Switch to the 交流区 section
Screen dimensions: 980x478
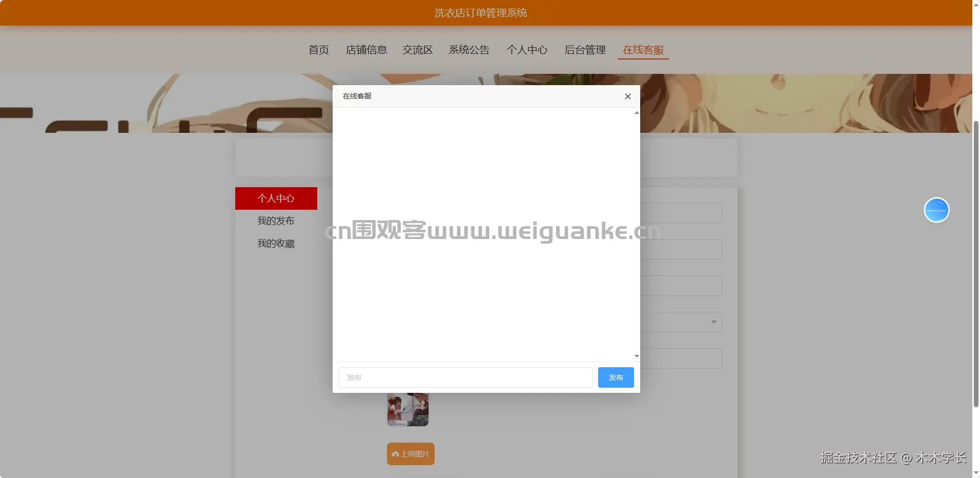point(417,50)
